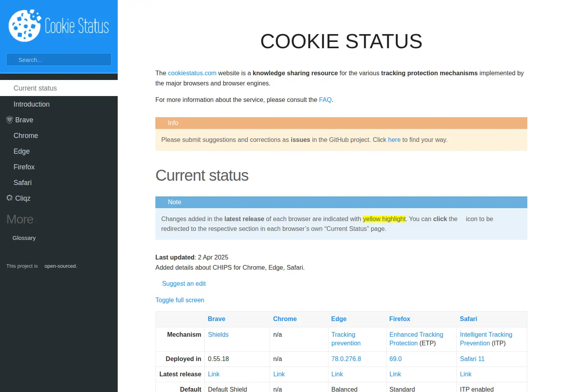Click the 'yellow highlight' highlighted text
The width and height of the screenshot is (565, 392).
tap(384, 219)
